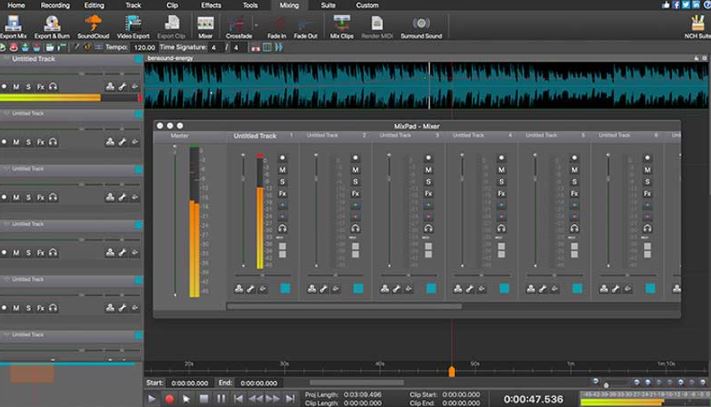Apply Crossfade from the Mixing toolbar
Image resolution: width=711 pixels, height=407 pixels.
pyautogui.click(x=238, y=27)
